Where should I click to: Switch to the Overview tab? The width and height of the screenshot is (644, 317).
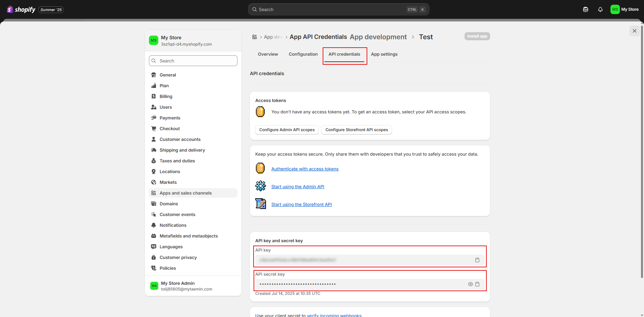[x=268, y=54]
